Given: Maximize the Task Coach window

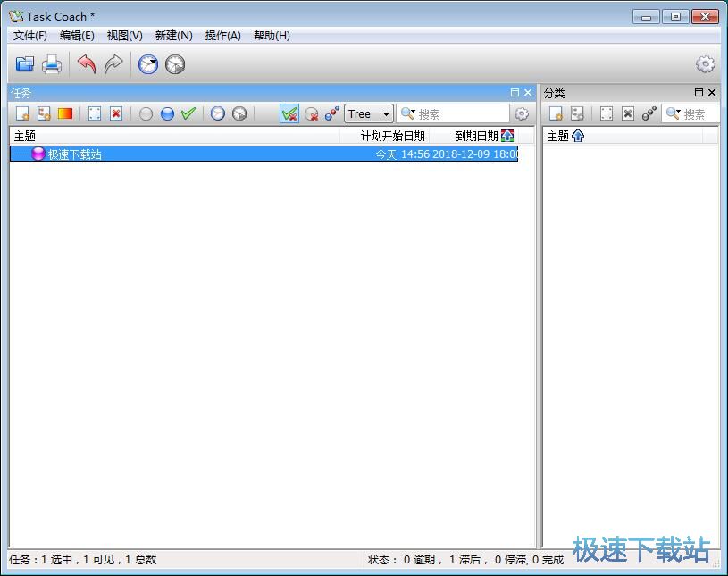Looking at the screenshot, I should point(675,17).
